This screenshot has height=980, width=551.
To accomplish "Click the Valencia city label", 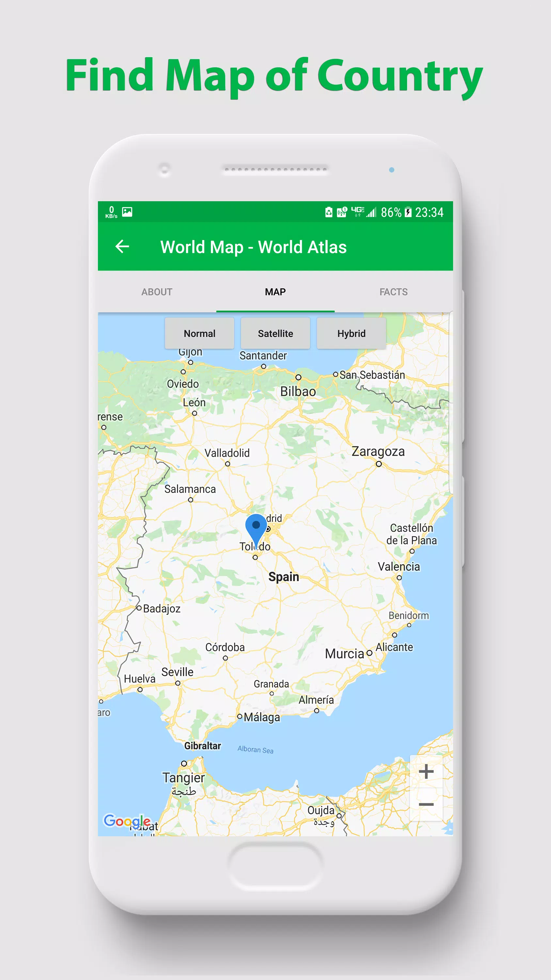I will 399,567.
